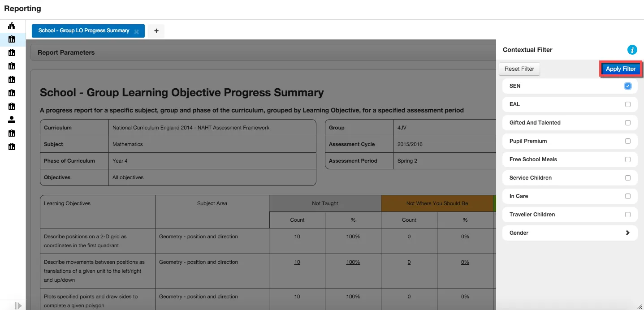
Task: Click Geometry subject area in Plots specified points row
Action: click(x=199, y=297)
